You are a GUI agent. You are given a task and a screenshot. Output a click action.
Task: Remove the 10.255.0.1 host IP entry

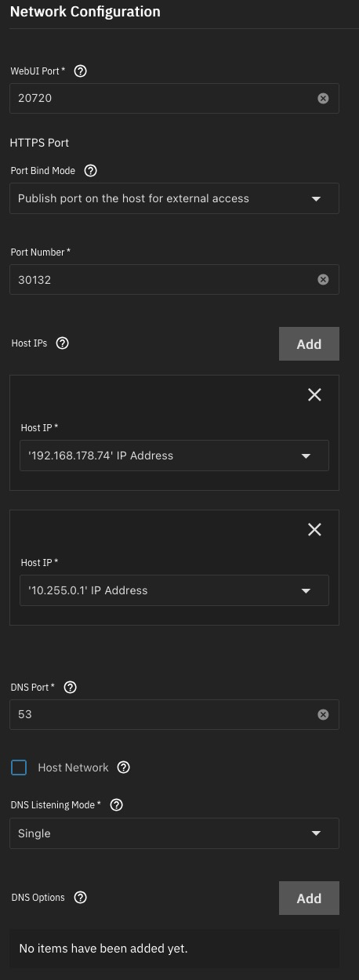[x=314, y=530]
